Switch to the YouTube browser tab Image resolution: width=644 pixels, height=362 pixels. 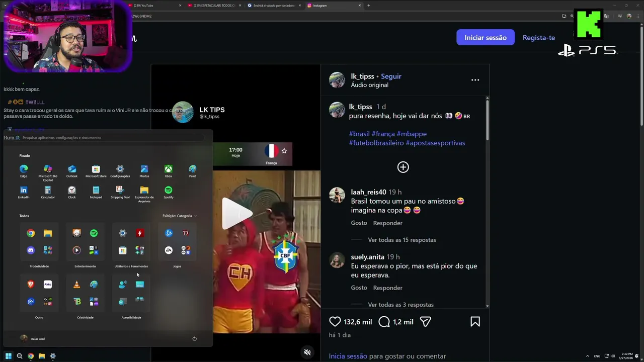153,6
